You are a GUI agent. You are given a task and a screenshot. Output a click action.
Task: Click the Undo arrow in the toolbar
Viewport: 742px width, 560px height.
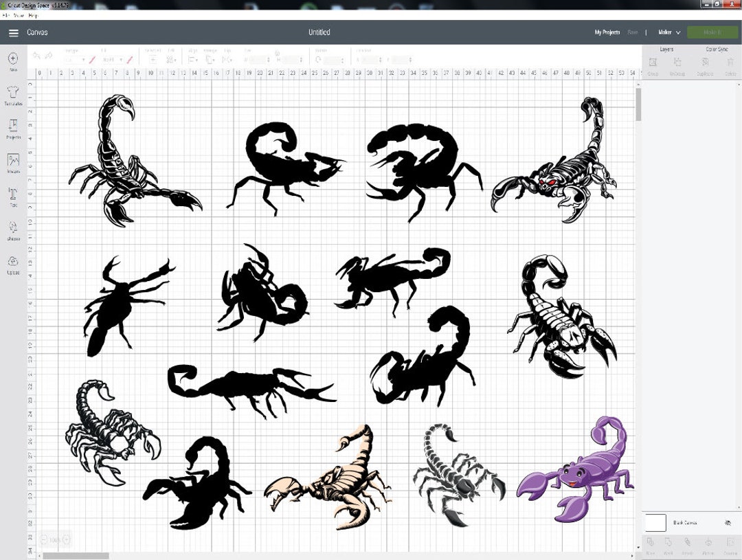click(x=38, y=58)
